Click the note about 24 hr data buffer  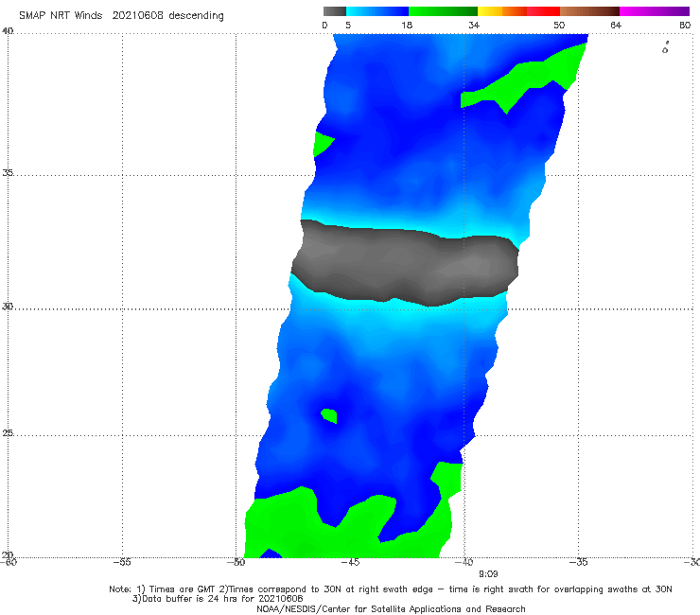(x=218, y=599)
